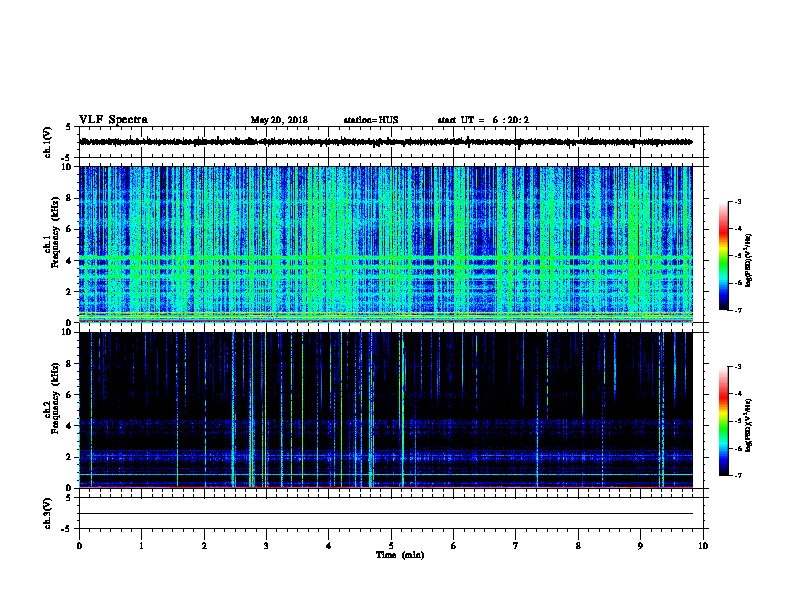792x612 pixels.
Task: Click time axis tick label "7"
Action: click(516, 546)
